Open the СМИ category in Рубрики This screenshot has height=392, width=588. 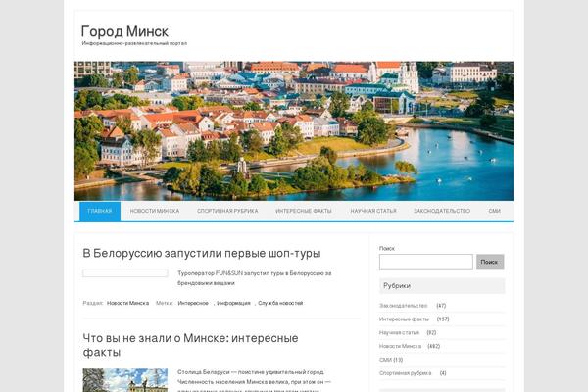385,360
